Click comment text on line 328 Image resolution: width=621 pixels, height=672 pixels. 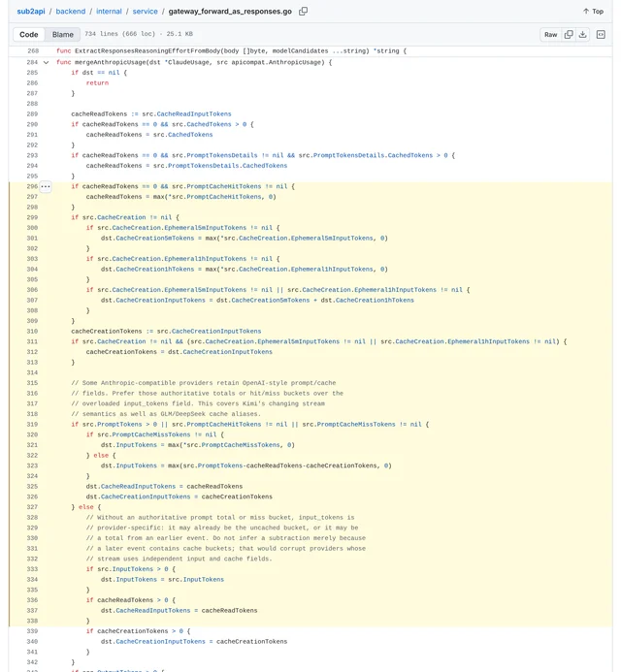click(x=220, y=518)
